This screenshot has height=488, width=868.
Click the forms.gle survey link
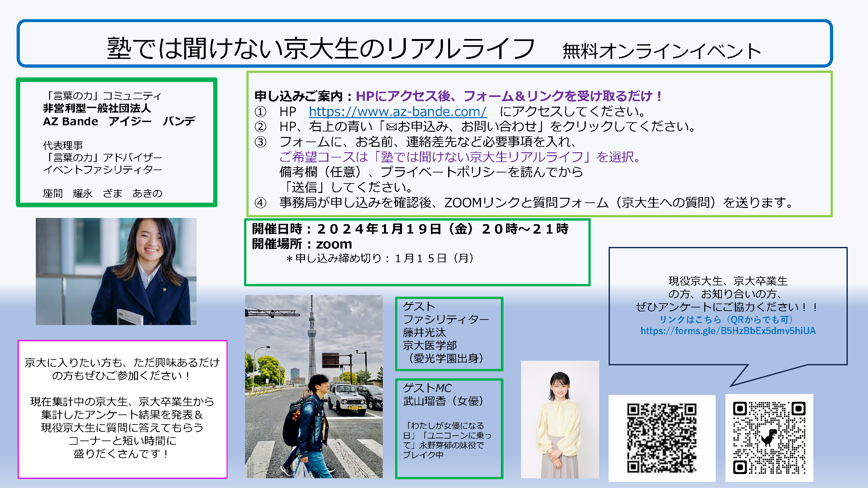coord(728,331)
